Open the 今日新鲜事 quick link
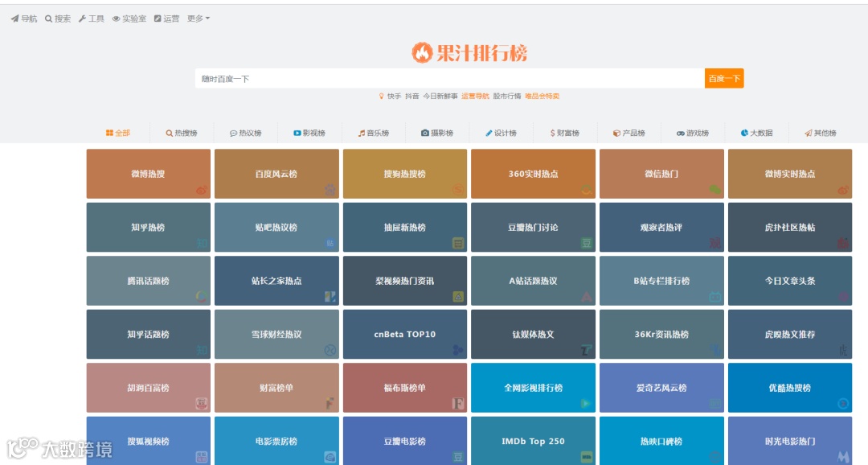This screenshot has height=465, width=868. coord(440,96)
